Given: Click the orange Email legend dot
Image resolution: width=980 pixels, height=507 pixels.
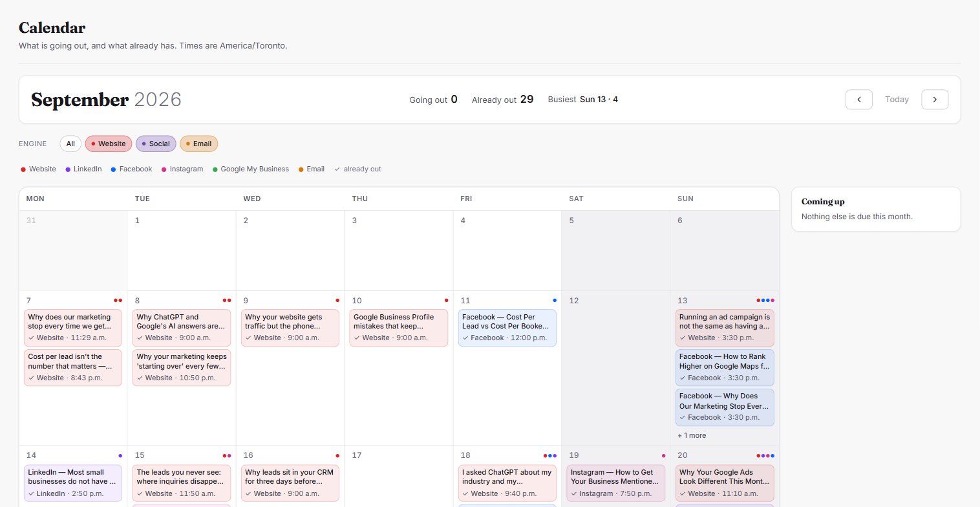Looking at the screenshot, I should point(301,169).
